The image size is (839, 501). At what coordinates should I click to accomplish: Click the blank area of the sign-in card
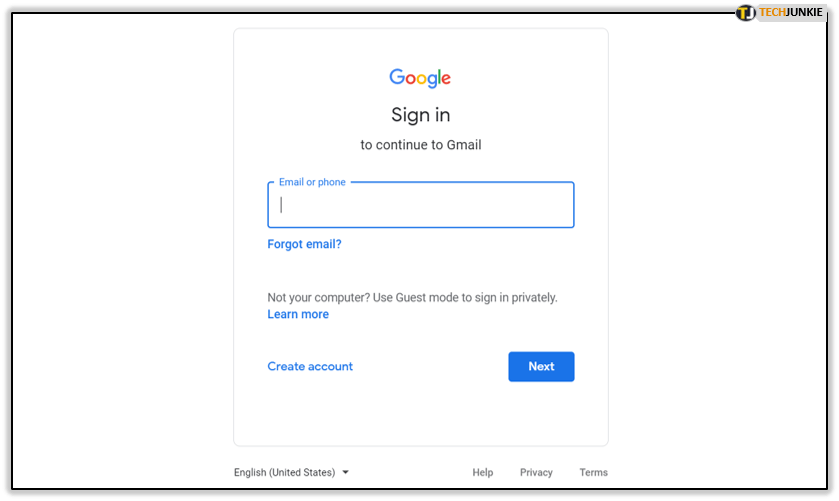[x=421, y=412]
